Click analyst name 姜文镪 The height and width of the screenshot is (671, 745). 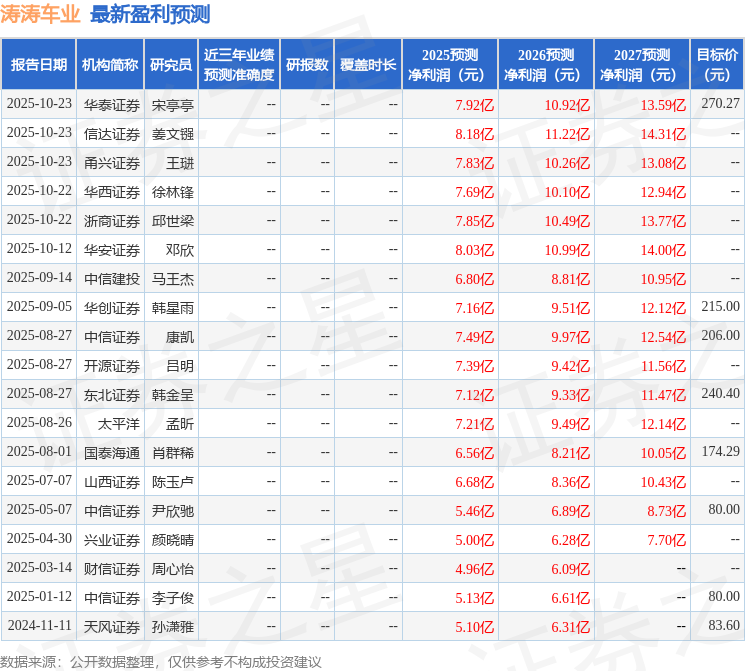[x=172, y=134]
